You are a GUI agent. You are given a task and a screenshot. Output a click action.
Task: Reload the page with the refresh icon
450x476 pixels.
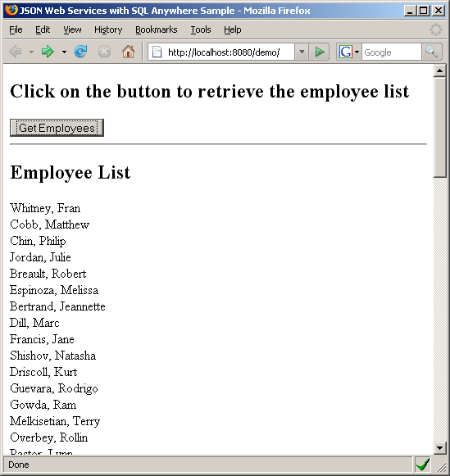click(81, 52)
